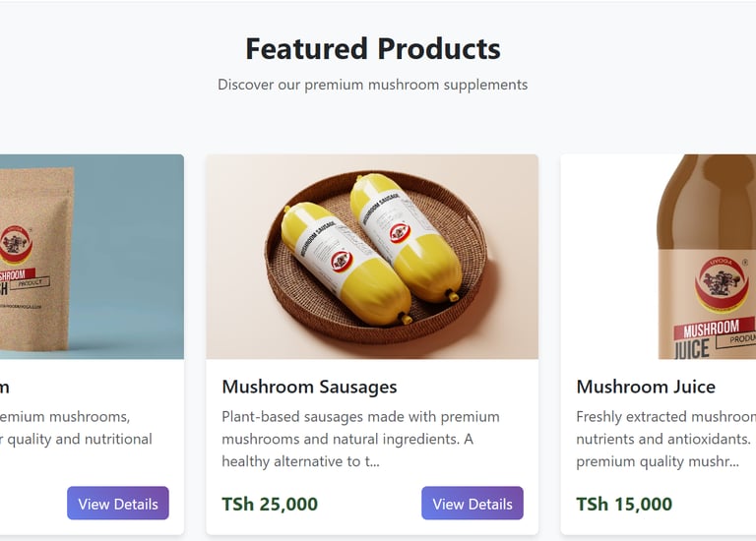The width and height of the screenshot is (756, 541).
Task: Click the "Discover our premium mushroom supplements" subtitle
Action: click(372, 85)
